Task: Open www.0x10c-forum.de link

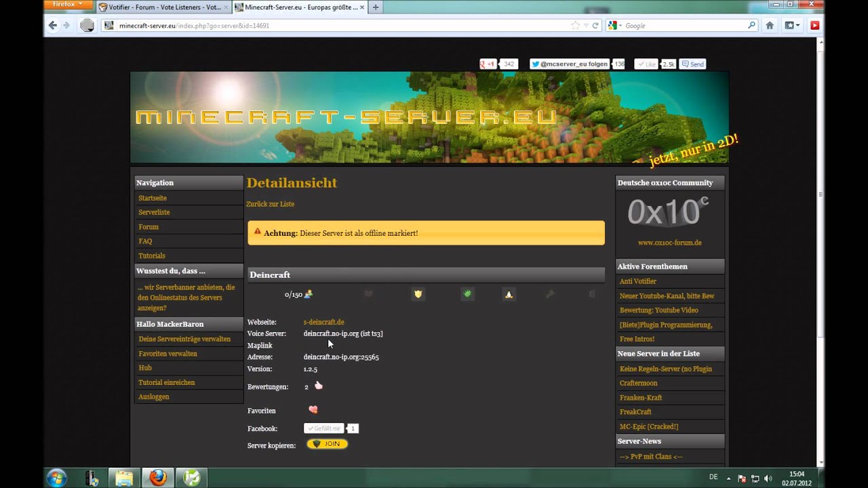Action: point(670,242)
